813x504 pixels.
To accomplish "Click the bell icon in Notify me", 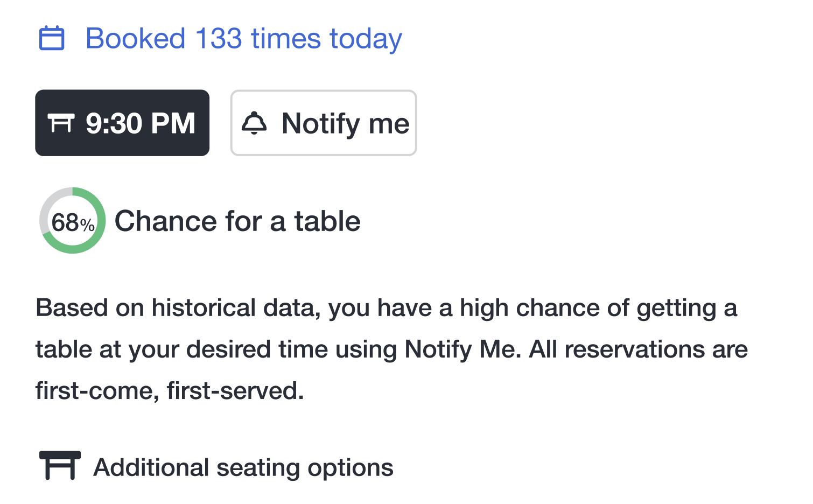I will pos(254,123).
